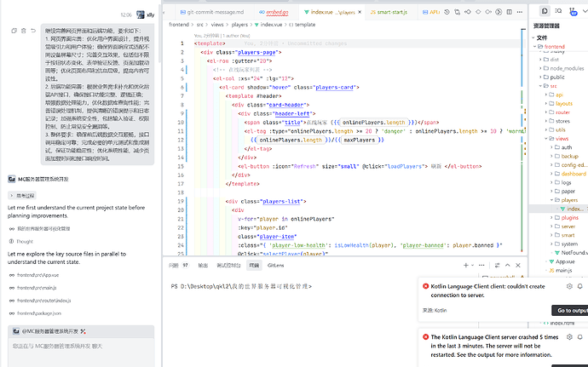Click bell on Kotlin client connection notification
This screenshot has width=588, height=367.
(579, 286)
